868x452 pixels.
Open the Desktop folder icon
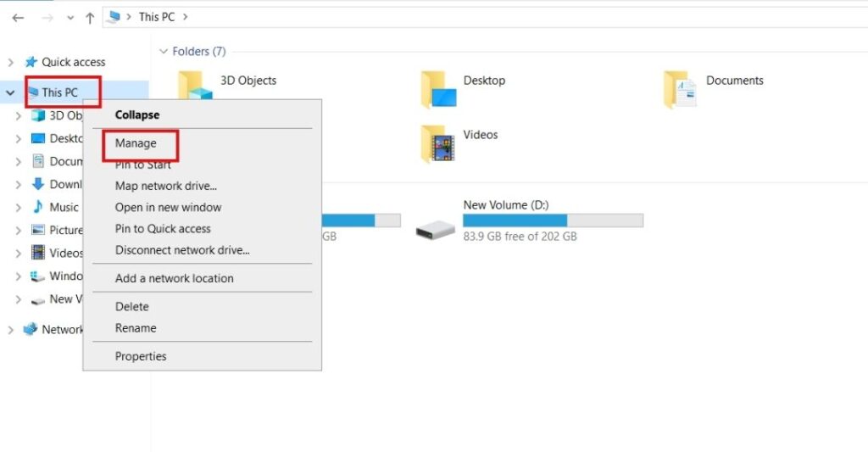(438, 89)
